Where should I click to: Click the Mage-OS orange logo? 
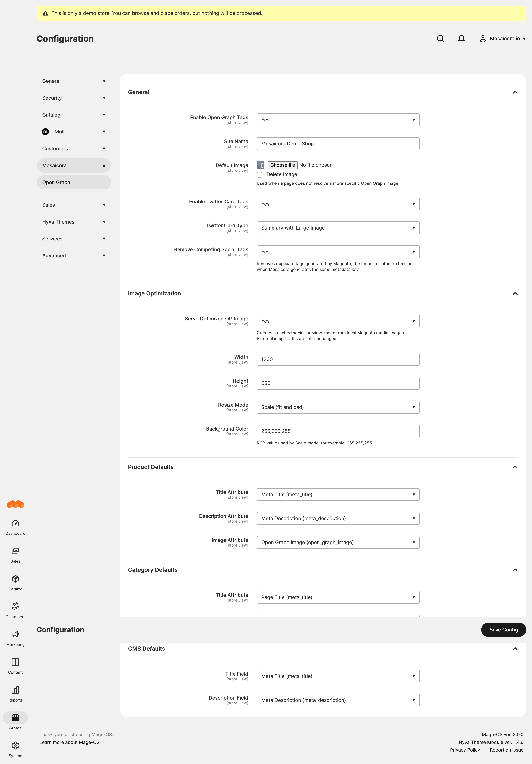(15, 504)
